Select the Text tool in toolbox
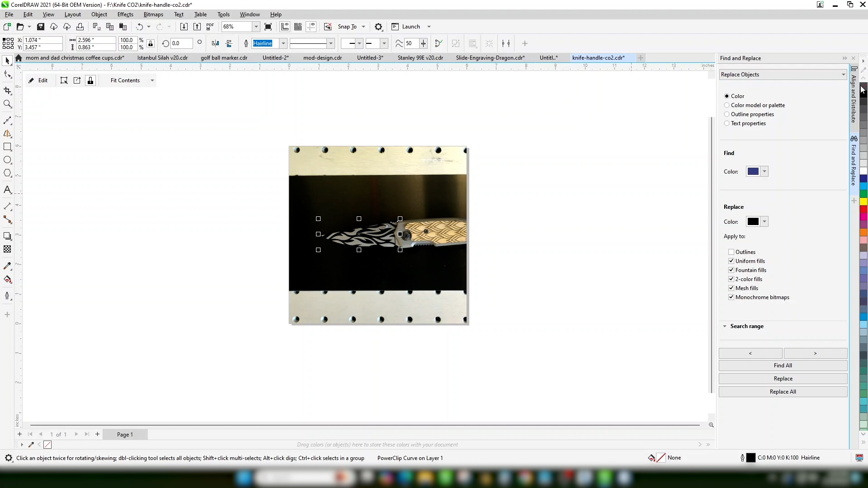The height and width of the screenshot is (488, 868). coord(7,190)
